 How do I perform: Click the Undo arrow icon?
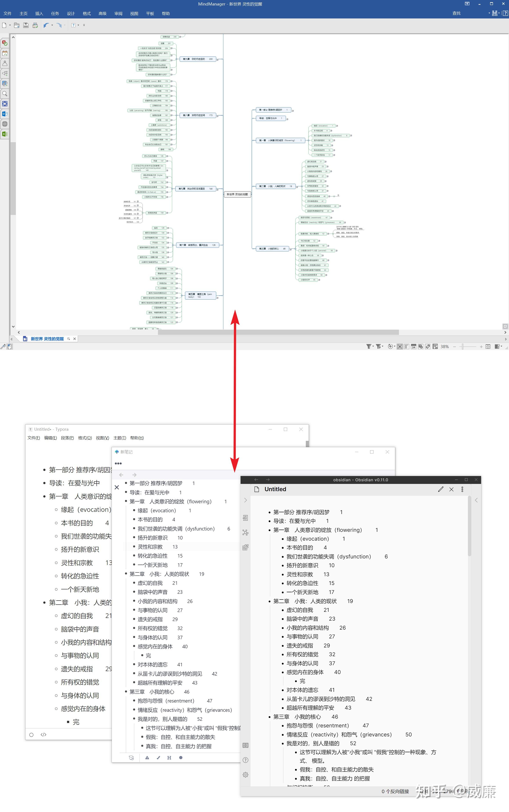pyautogui.click(x=46, y=25)
